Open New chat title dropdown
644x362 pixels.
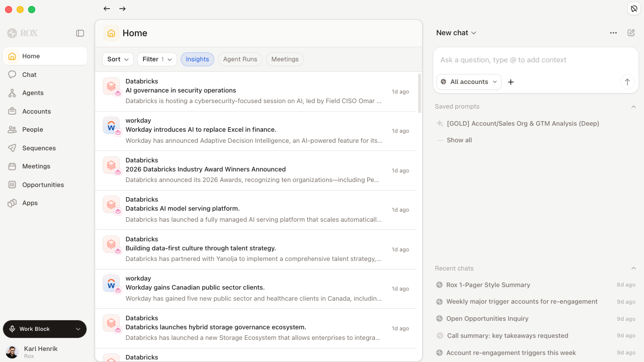456,33
